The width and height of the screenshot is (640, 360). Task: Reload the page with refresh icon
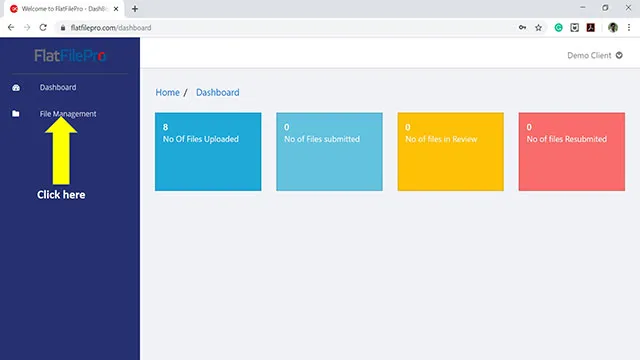[x=43, y=28]
